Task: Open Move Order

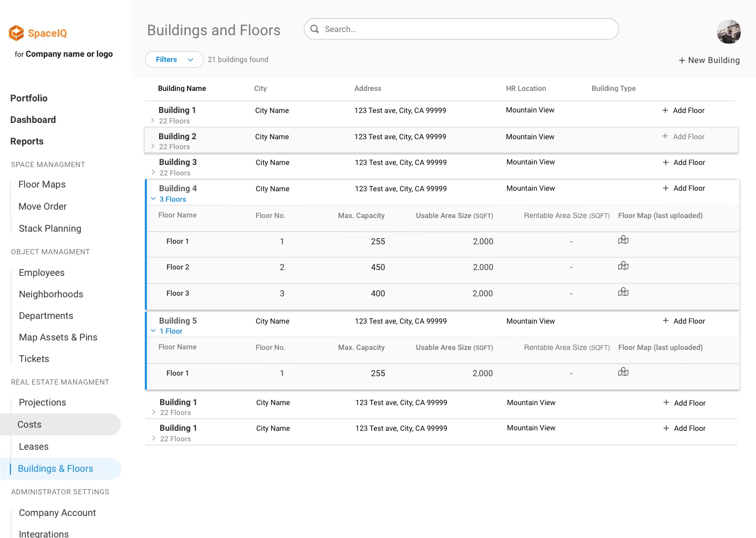Action: 43,206
